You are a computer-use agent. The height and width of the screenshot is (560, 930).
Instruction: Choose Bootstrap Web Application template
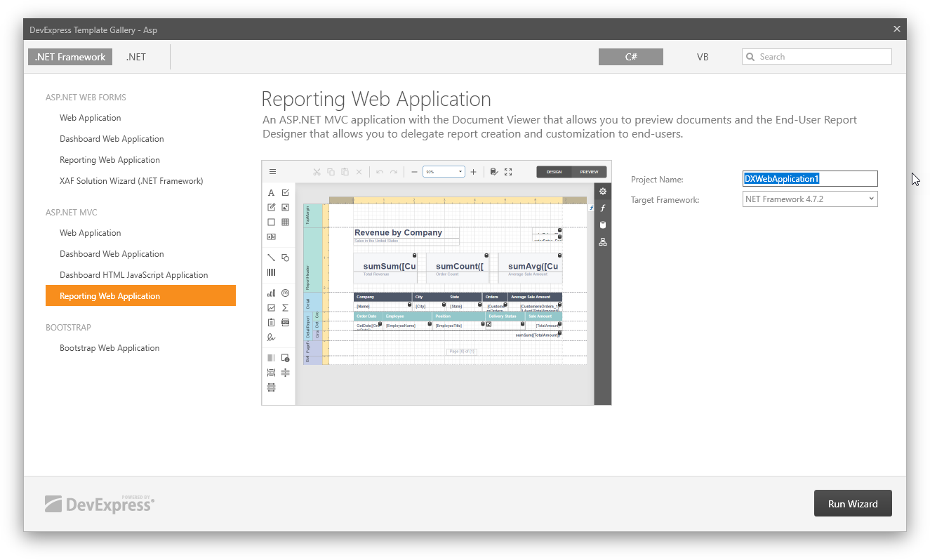tap(109, 348)
